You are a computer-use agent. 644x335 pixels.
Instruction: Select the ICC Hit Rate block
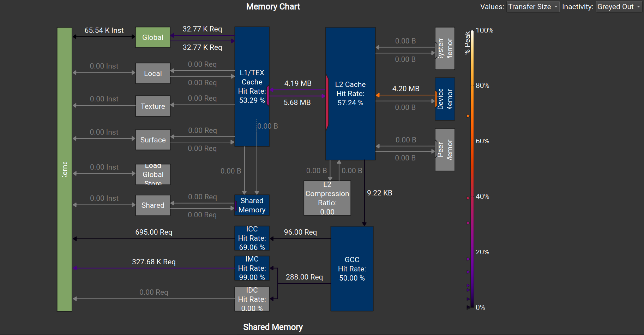[x=252, y=238]
